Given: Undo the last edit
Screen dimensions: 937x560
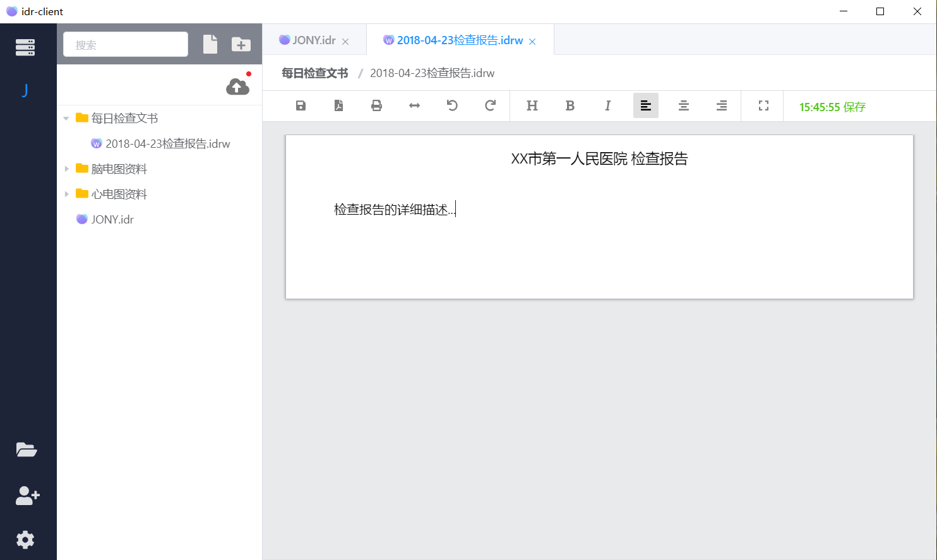Looking at the screenshot, I should [452, 106].
